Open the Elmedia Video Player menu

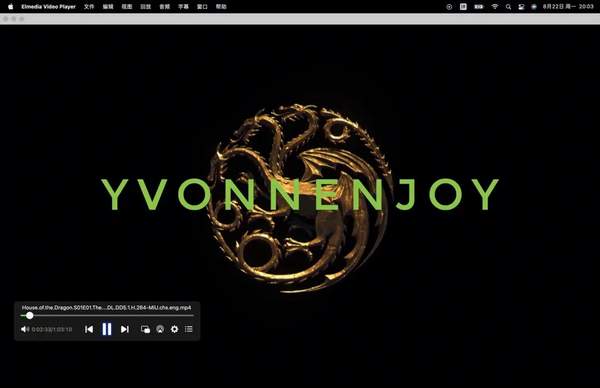click(49, 7)
